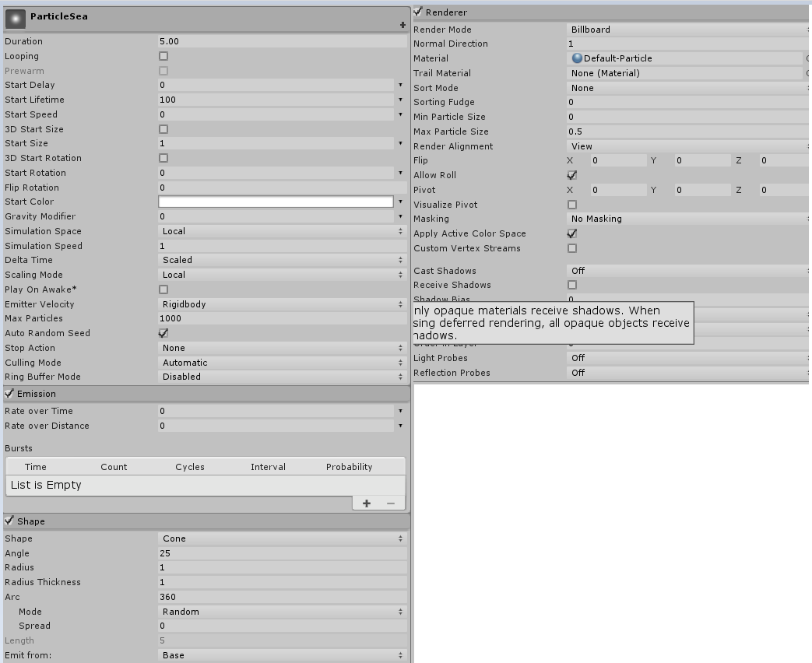Viewport: 812px width, 663px height.
Task: Uncheck Allow Roll in the Renderer
Action: [572, 174]
